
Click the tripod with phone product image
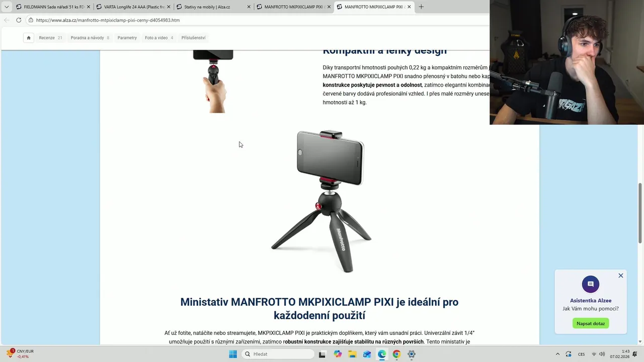coord(322,201)
